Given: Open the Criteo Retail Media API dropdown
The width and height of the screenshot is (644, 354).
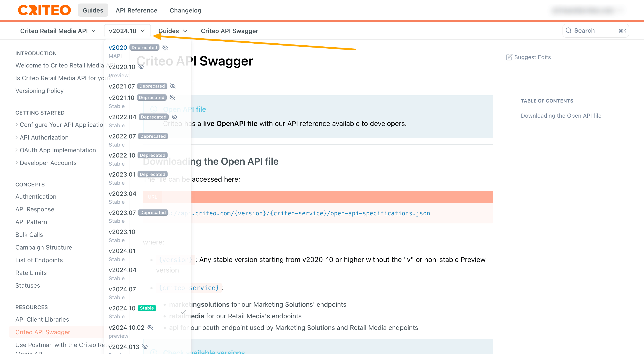Looking at the screenshot, I should coord(58,31).
